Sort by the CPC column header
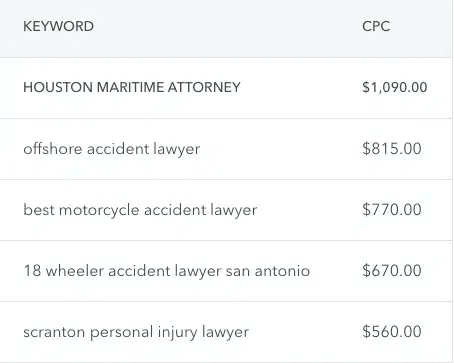Viewport: 454px width, 363px height. (x=376, y=26)
